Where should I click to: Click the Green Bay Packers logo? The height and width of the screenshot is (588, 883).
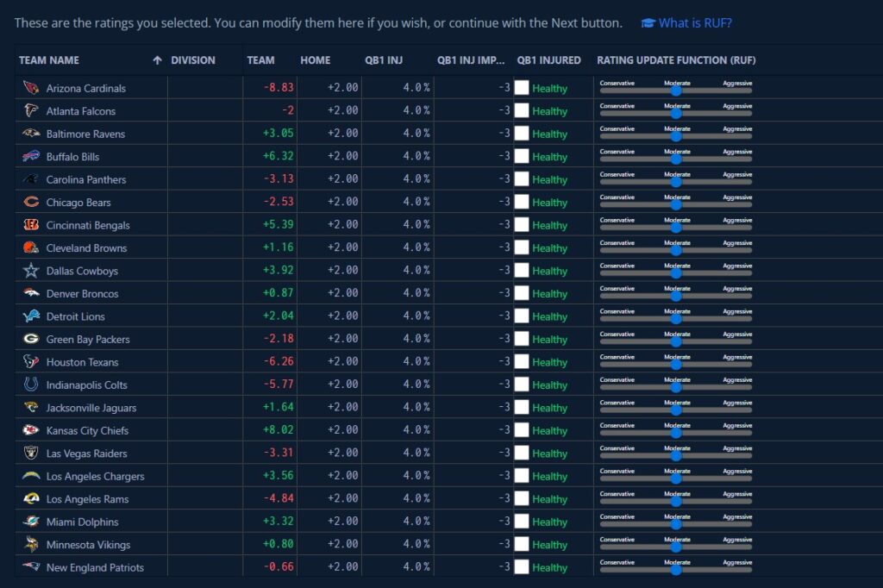click(x=31, y=339)
